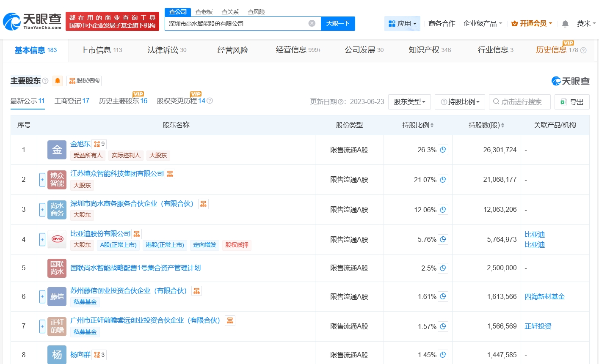
Task: Open the TianYanCha logo homepage
Action: pos(32,21)
